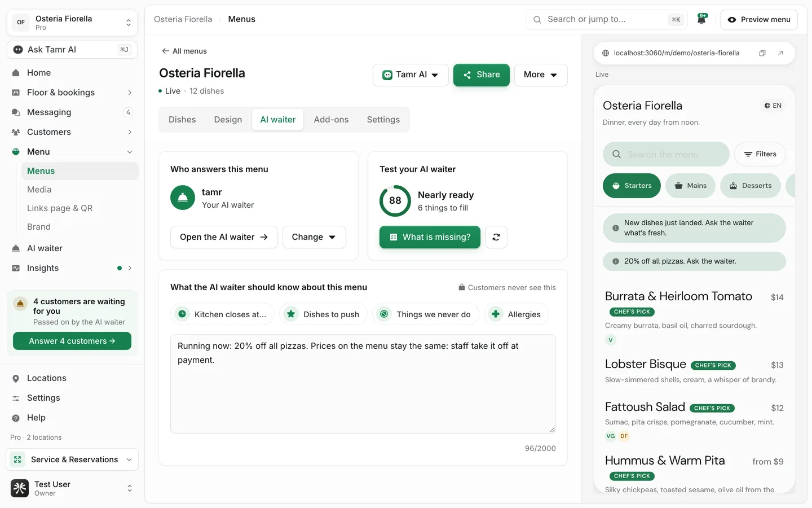Image resolution: width=812 pixels, height=508 pixels.
Task: Click the What is missing? button
Action: 430,237
